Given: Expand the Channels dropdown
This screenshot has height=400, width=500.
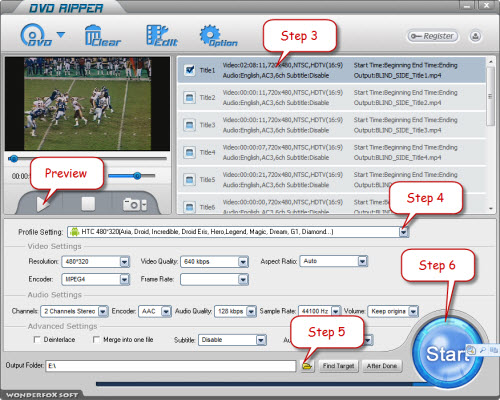Looking at the screenshot, I should (103, 311).
